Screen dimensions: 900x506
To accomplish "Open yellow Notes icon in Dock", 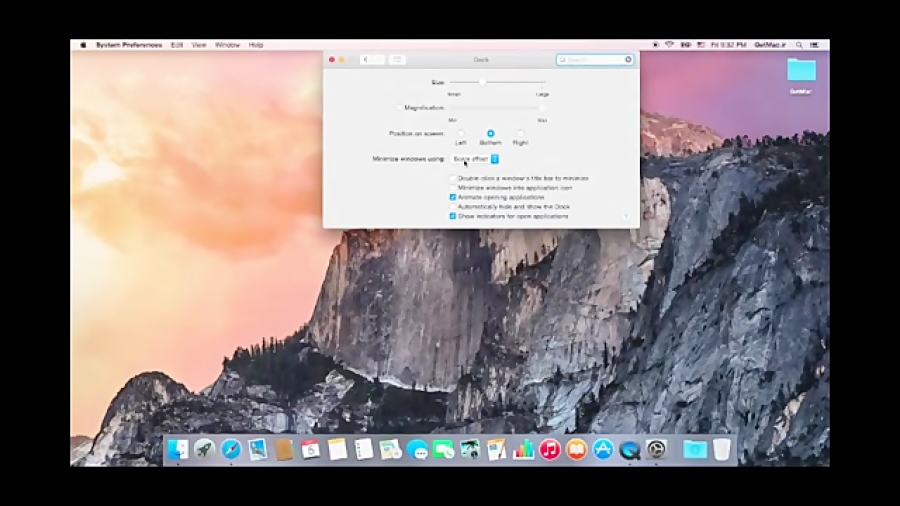I will tap(338, 449).
